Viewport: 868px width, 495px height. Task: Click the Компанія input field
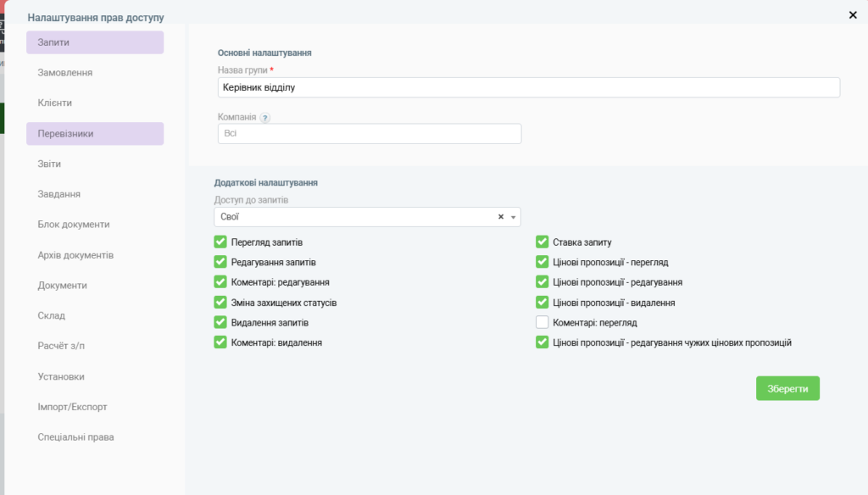(x=370, y=133)
